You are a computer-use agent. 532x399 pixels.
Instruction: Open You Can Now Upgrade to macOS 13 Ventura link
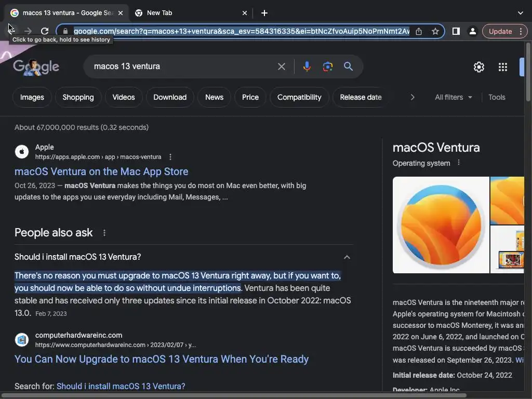(x=161, y=359)
